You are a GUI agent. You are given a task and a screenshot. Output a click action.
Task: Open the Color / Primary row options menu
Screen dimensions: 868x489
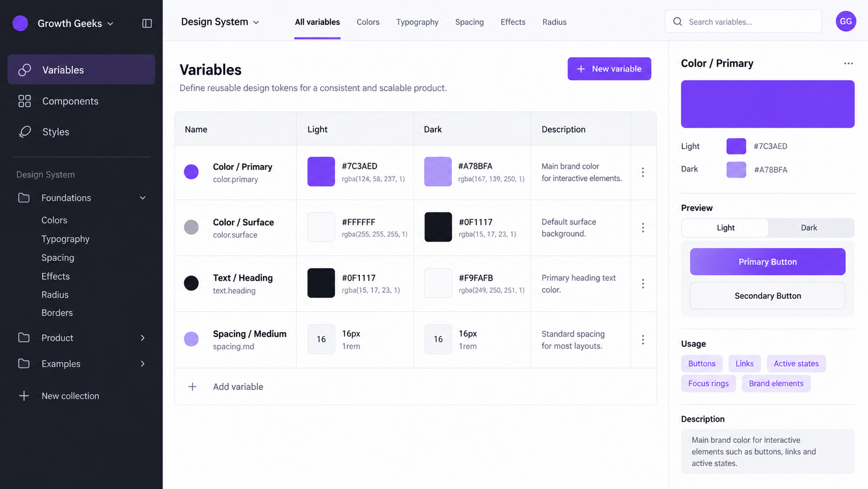tap(643, 172)
